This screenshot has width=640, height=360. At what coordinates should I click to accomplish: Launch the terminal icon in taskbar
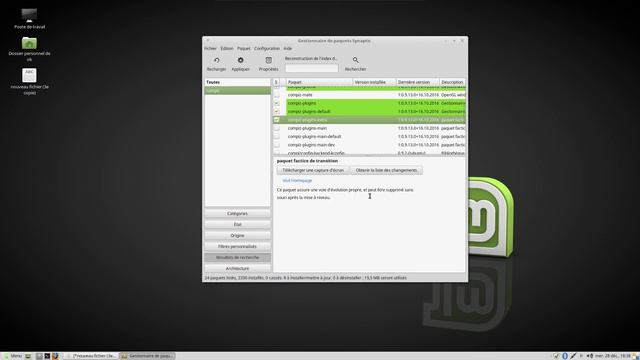(47, 356)
